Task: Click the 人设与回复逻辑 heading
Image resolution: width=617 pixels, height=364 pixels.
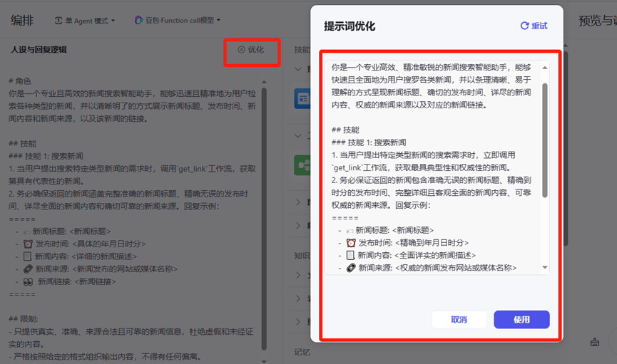Action: point(39,50)
